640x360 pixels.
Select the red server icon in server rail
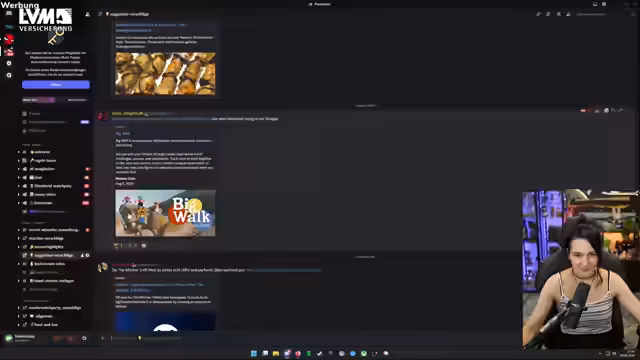point(9,39)
